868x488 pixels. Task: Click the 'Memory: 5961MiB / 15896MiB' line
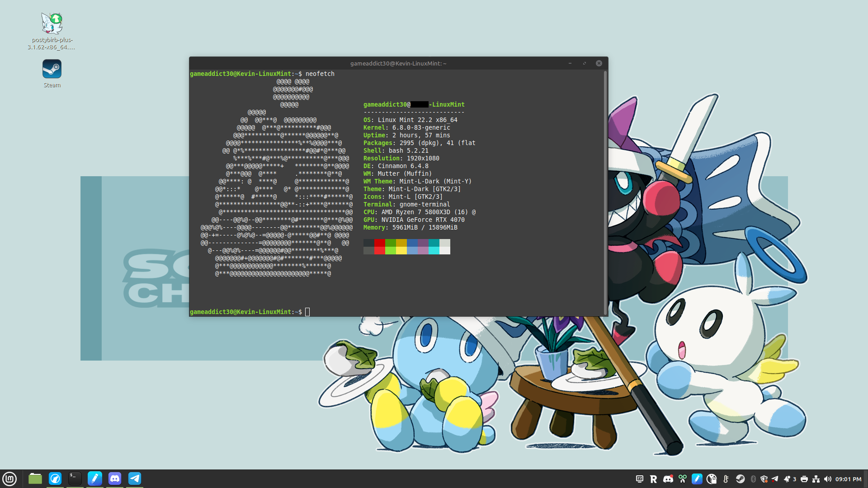pyautogui.click(x=410, y=227)
